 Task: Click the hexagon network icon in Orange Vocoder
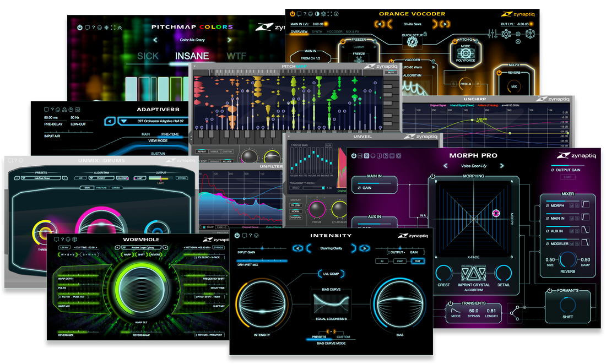click(x=506, y=34)
